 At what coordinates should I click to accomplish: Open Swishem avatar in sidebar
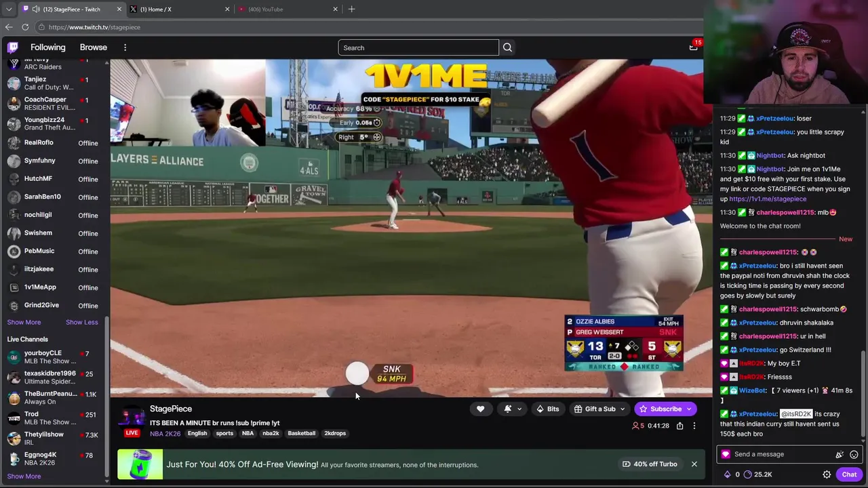tap(14, 233)
